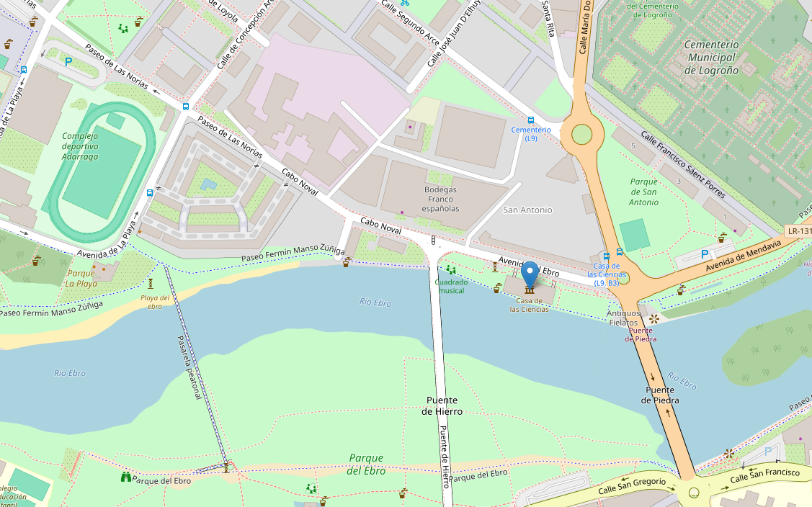Click the Complejo deportivo Adarraga label
812x507 pixels.
point(80,146)
